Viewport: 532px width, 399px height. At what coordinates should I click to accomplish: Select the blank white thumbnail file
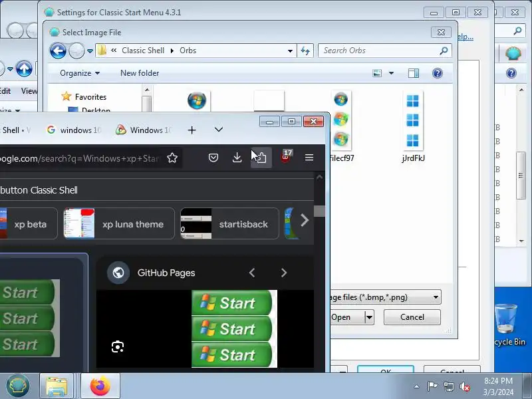point(269,100)
